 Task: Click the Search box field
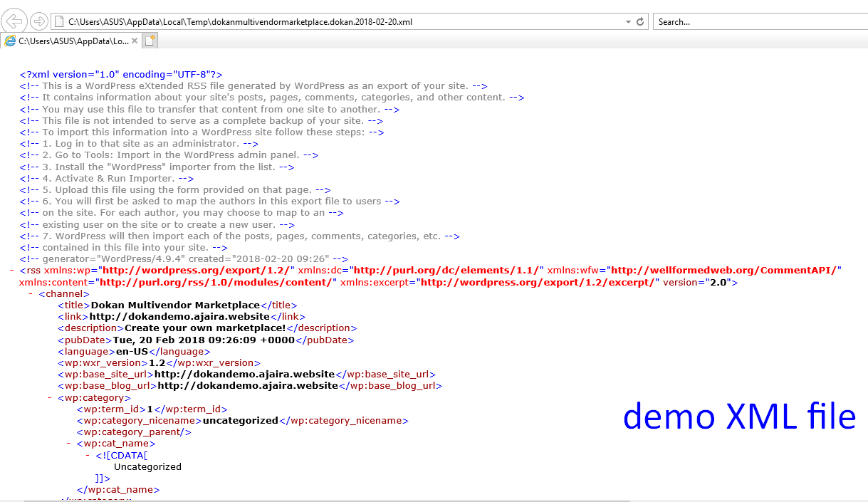760,21
